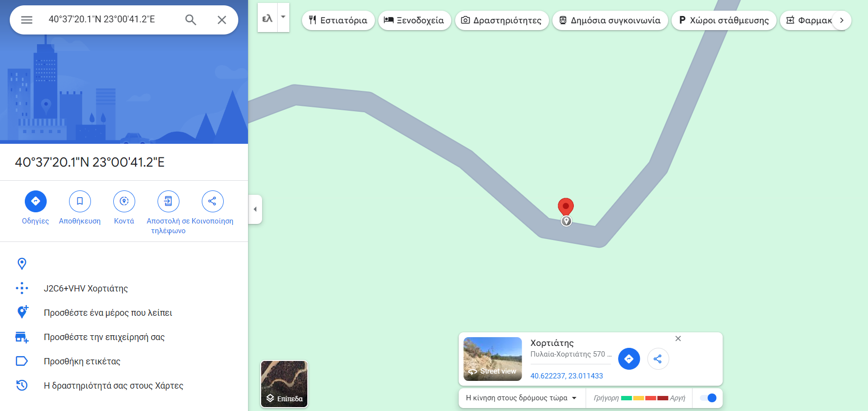Screen dimensions: 868x411
Task: Click Προσθέστε ένα μέρος που λείπει
Action: click(x=108, y=313)
